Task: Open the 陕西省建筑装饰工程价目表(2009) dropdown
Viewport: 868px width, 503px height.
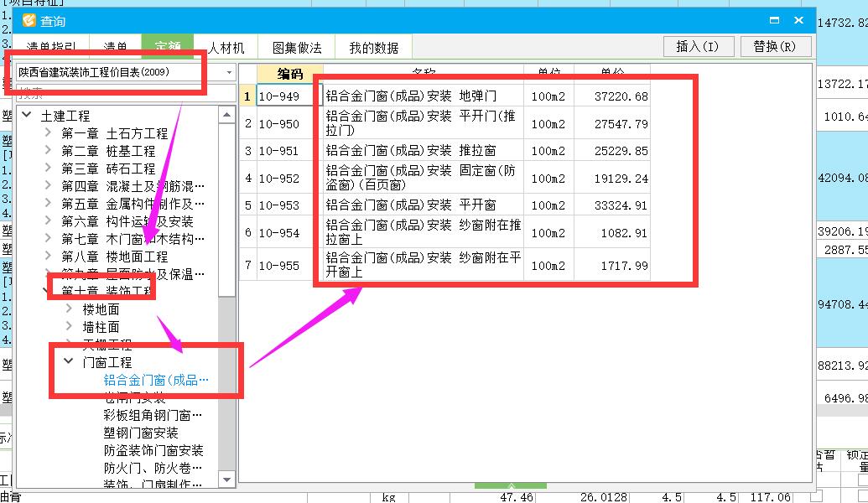Action: pos(227,73)
